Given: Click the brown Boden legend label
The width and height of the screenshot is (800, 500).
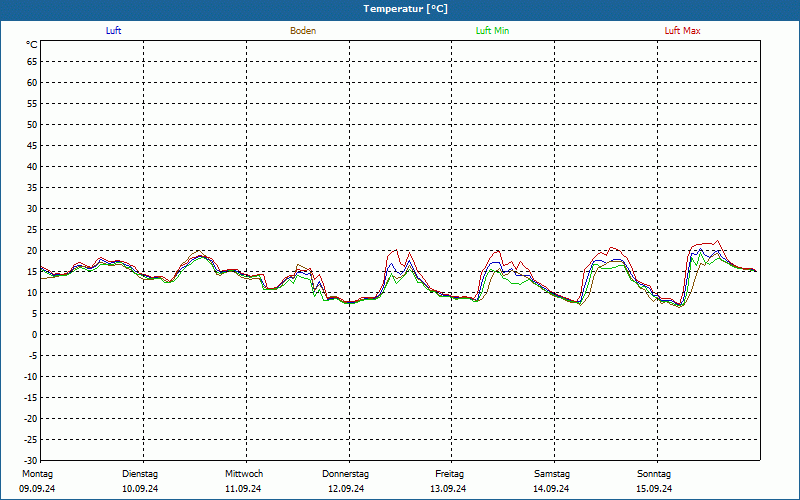Looking at the screenshot, I should pos(303,31).
